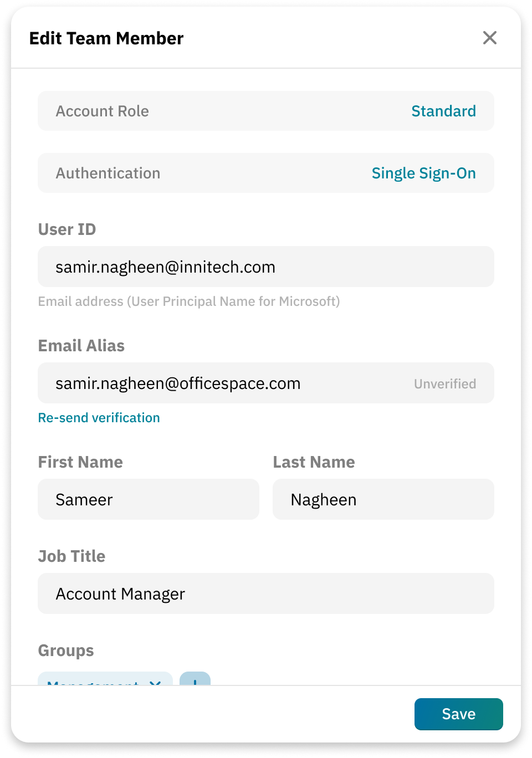Select the Standard account role value

click(x=443, y=111)
